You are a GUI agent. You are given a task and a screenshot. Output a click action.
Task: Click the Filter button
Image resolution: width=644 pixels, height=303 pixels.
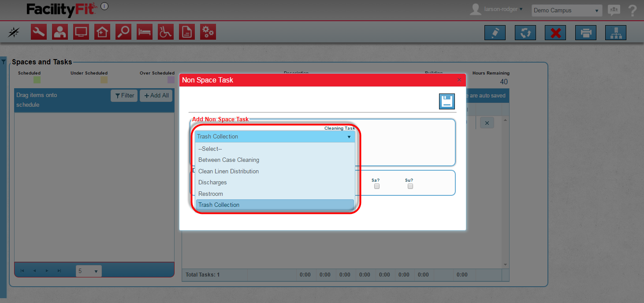click(124, 96)
